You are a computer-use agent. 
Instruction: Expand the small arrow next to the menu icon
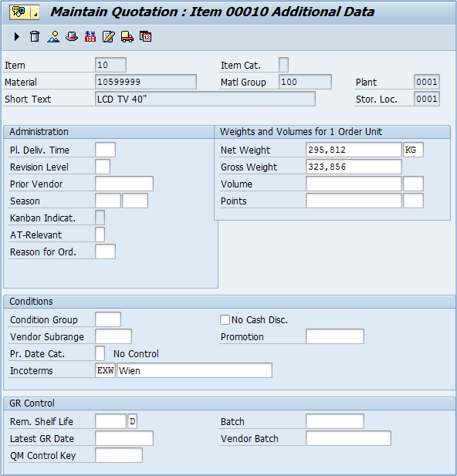coord(36,12)
